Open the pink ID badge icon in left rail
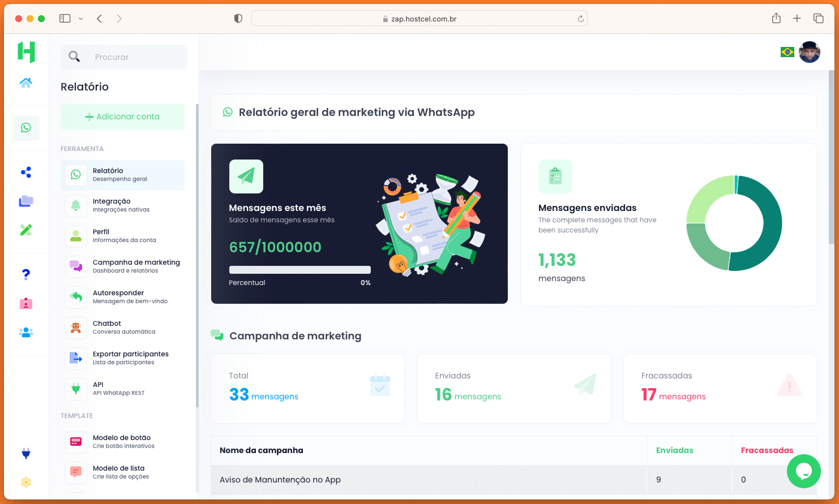 (26, 303)
